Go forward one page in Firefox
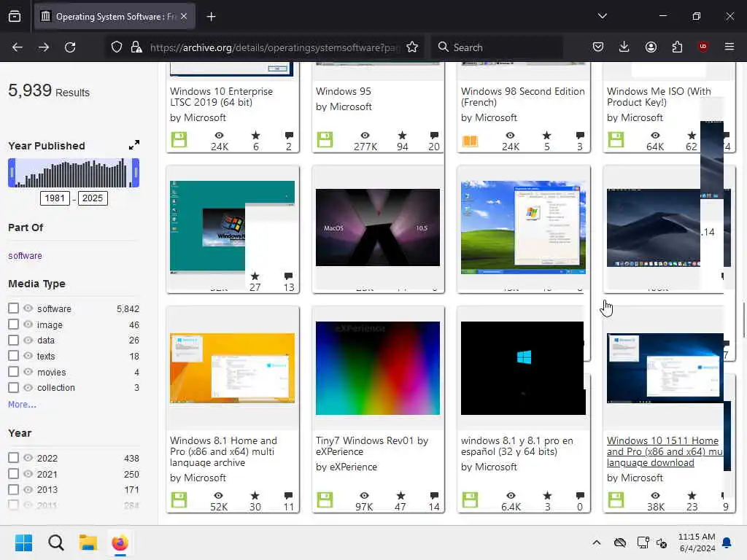Image resolution: width=747 pixels, height=560 pixels. tap(43, 47)
